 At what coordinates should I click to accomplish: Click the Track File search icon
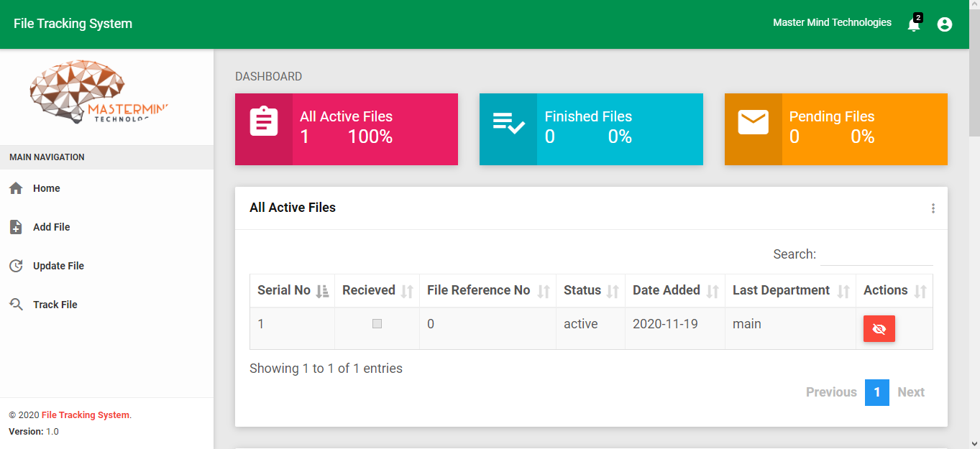tap(16, 305)
